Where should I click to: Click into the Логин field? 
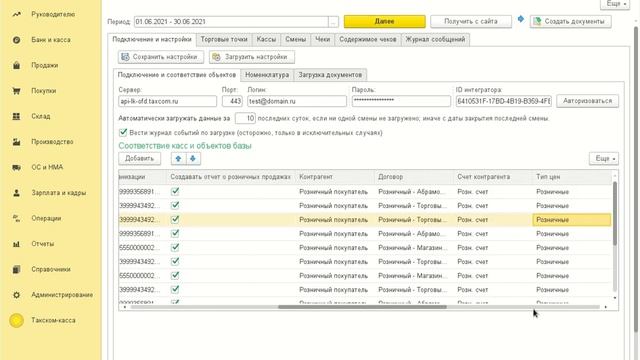click(297, 101)
